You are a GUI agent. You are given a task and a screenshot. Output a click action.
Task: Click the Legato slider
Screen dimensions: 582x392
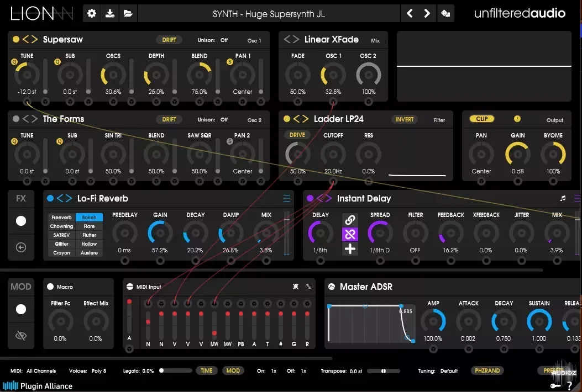pyautogui.click(x=175, y=370)
